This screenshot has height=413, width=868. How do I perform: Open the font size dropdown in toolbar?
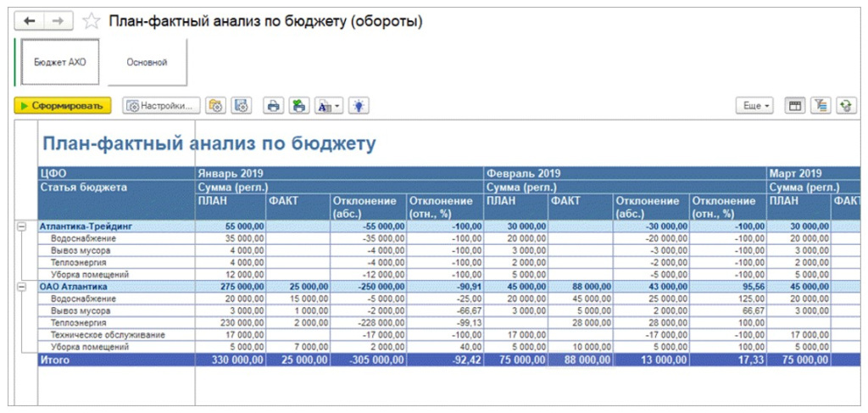click(x=328, y=106)
